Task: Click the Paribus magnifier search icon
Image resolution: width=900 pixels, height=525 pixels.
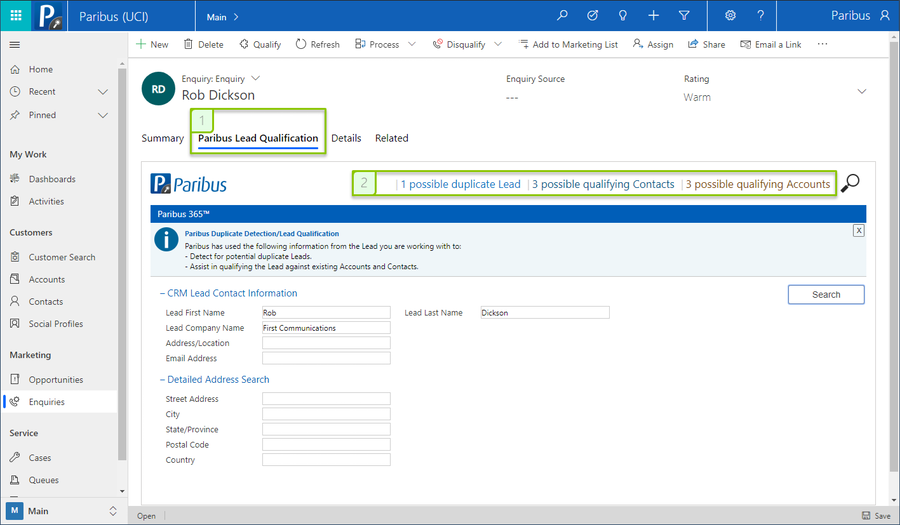Action: click(x=850, y=183)
